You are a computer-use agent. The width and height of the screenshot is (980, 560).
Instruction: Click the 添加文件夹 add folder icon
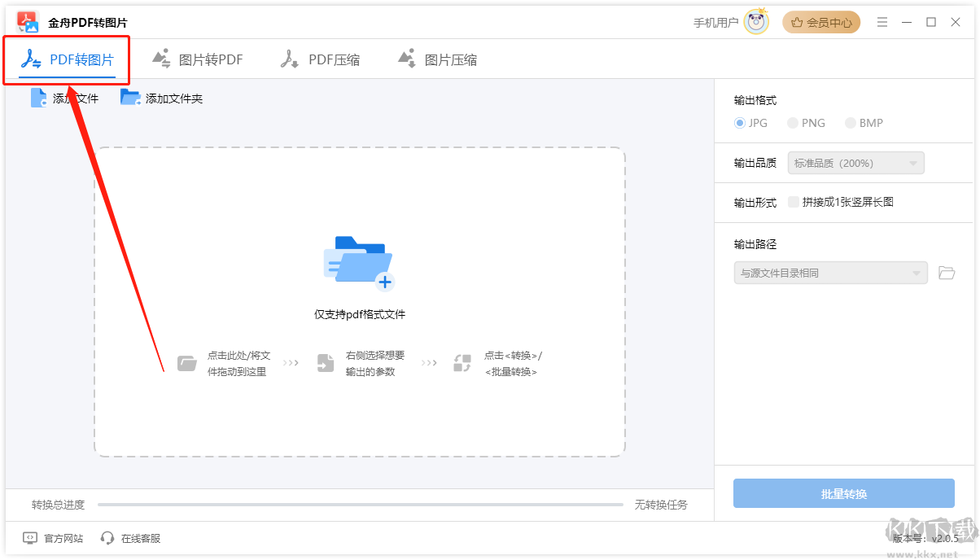(x=130, y=97)
